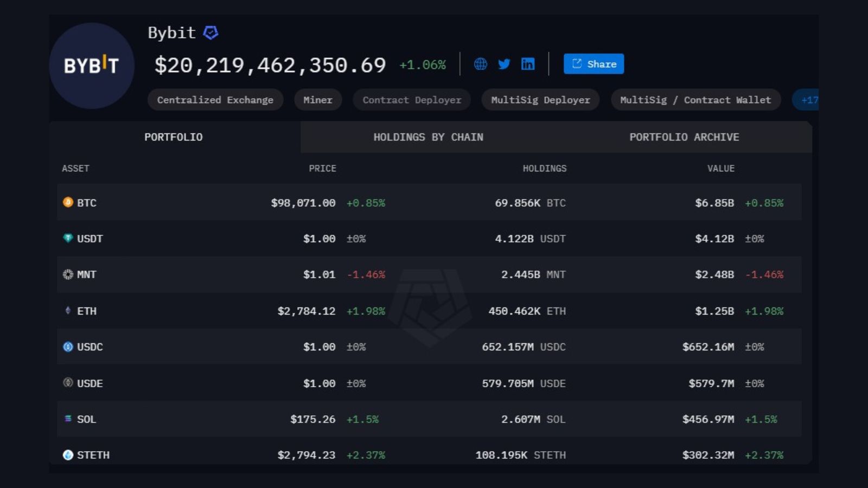Viewport: 868px width, 488px height.
Task: Open the SOL asset name
Action: [87, 419]
